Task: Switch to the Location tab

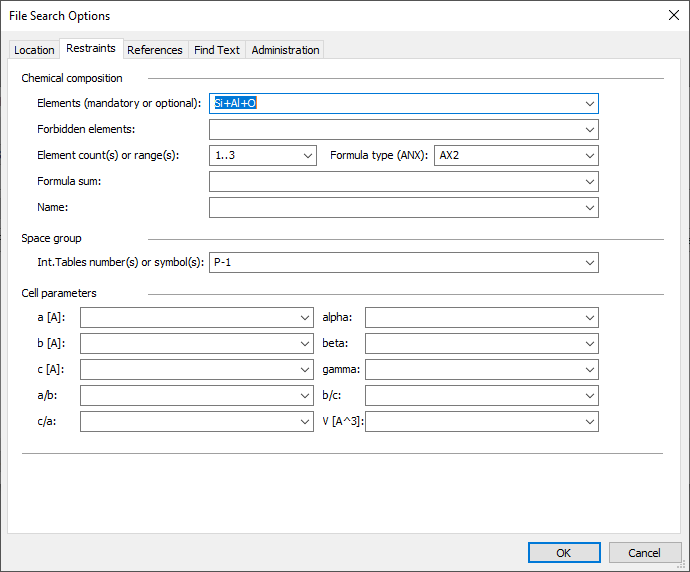Action: (x=34, y=50)
